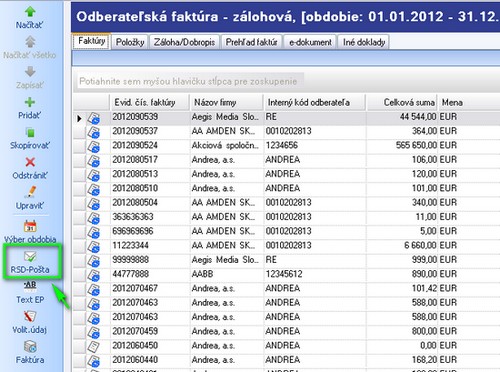The height and width of the screenshot is (372, 500).
Task: Click company cell 'AABB'
Action: tap(202, 274)
